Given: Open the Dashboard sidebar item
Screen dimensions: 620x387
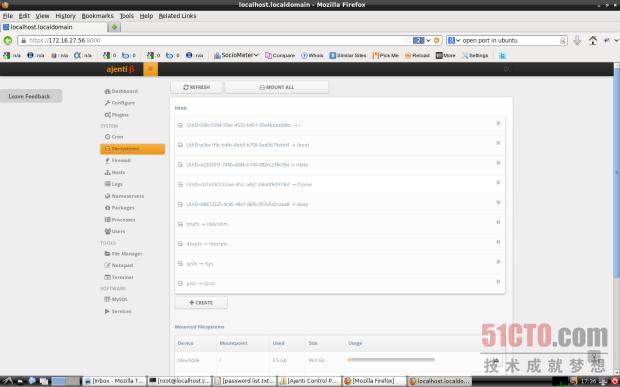Looking at the screenshot, I should [121, 91].
